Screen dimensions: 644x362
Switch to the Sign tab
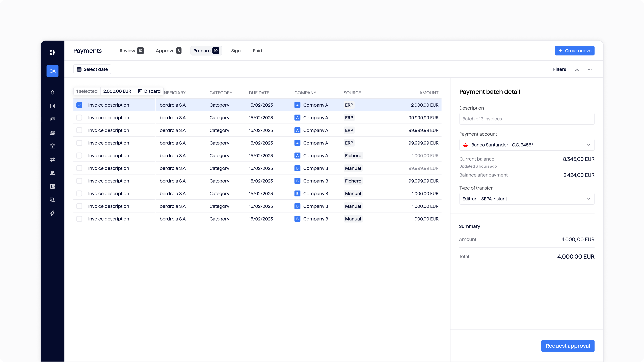tap(236, 51)
